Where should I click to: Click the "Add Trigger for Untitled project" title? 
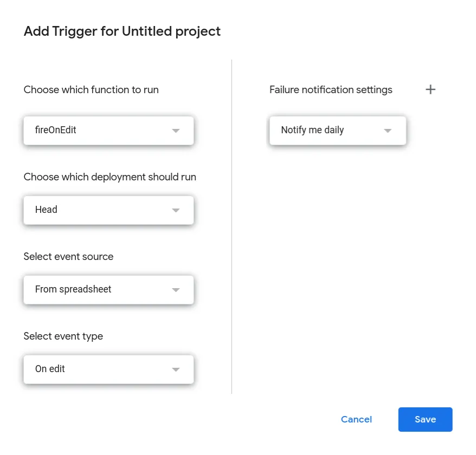tap(122, 31)
